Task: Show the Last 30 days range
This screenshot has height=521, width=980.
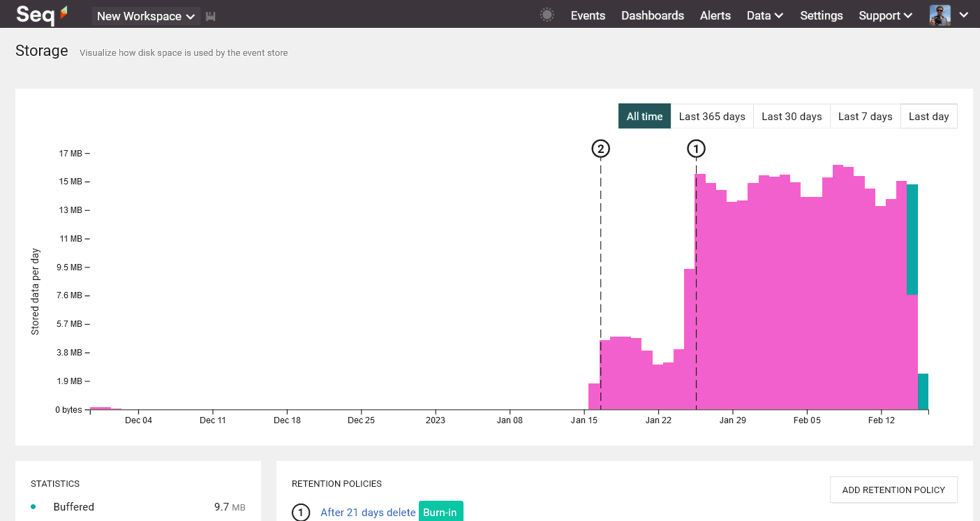Action: [792, 116]
